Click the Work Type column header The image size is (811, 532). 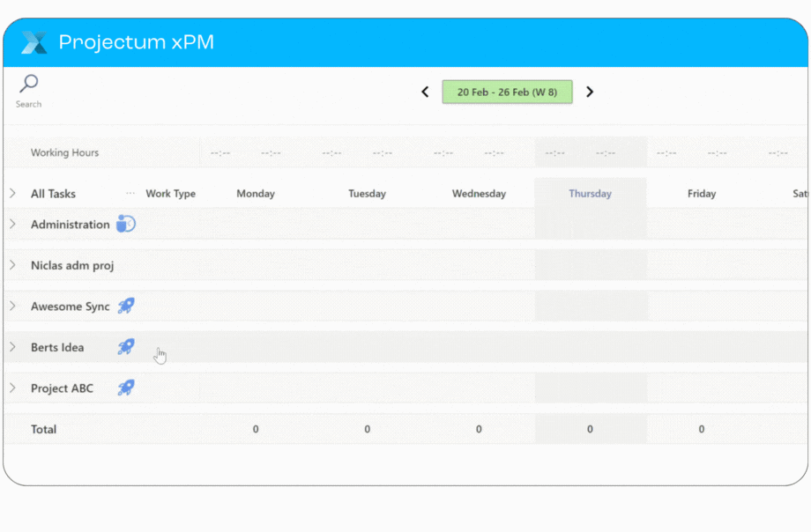click(170, 194)
